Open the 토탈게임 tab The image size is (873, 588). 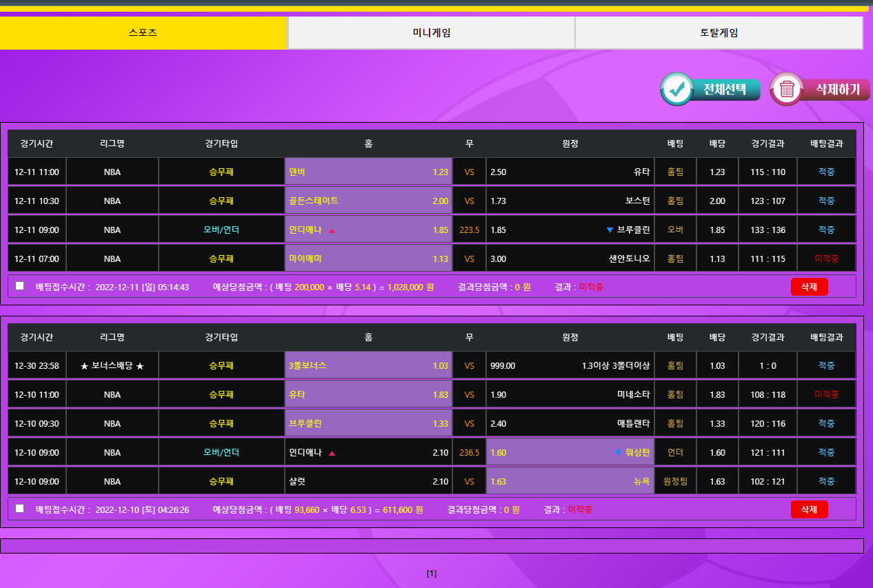coord(719,33)
